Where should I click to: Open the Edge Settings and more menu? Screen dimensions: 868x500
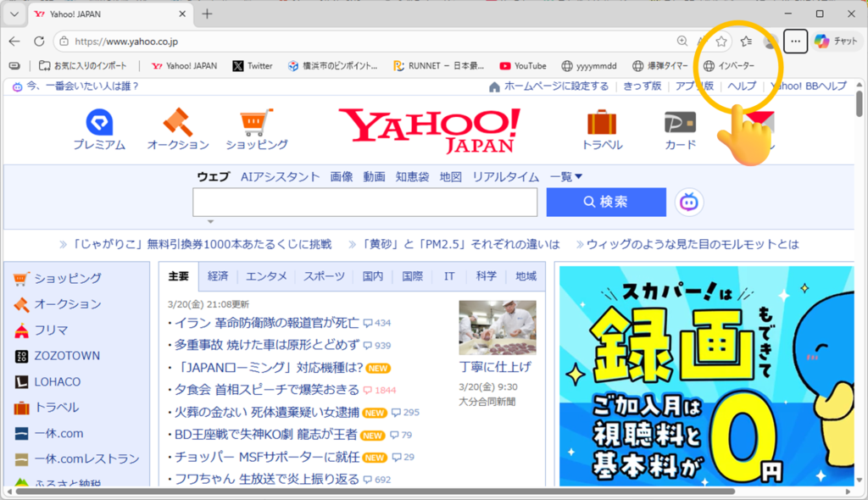click(794, 41)
